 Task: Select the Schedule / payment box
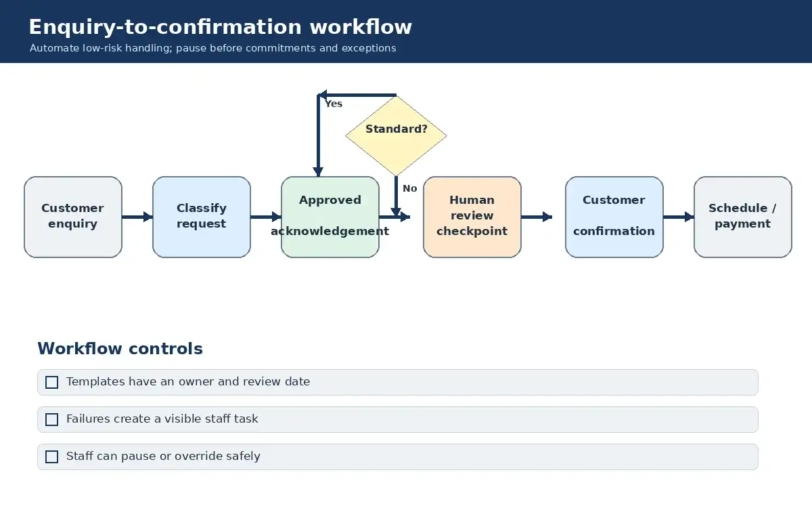pyautogui.click(x=743, y=217)
